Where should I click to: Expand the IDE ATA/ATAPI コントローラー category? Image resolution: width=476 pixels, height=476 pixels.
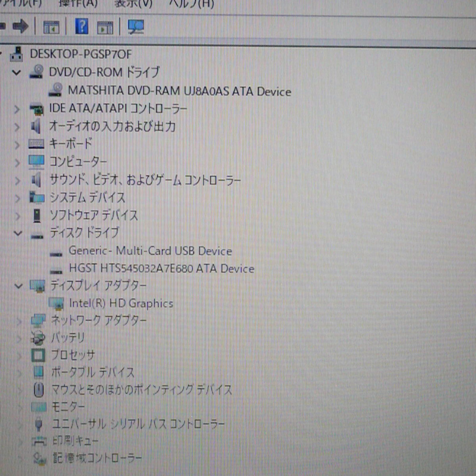[17, 109]
